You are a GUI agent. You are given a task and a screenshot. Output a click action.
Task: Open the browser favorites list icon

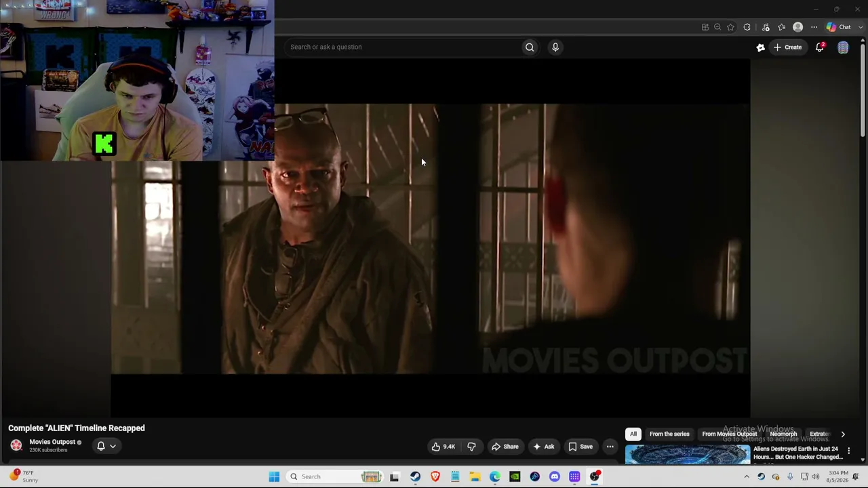pos(782,27)
